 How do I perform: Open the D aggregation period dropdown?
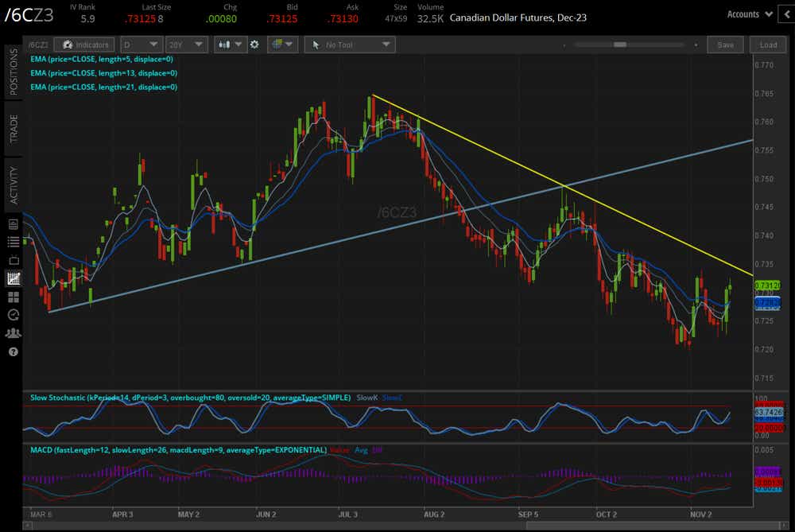141,45
